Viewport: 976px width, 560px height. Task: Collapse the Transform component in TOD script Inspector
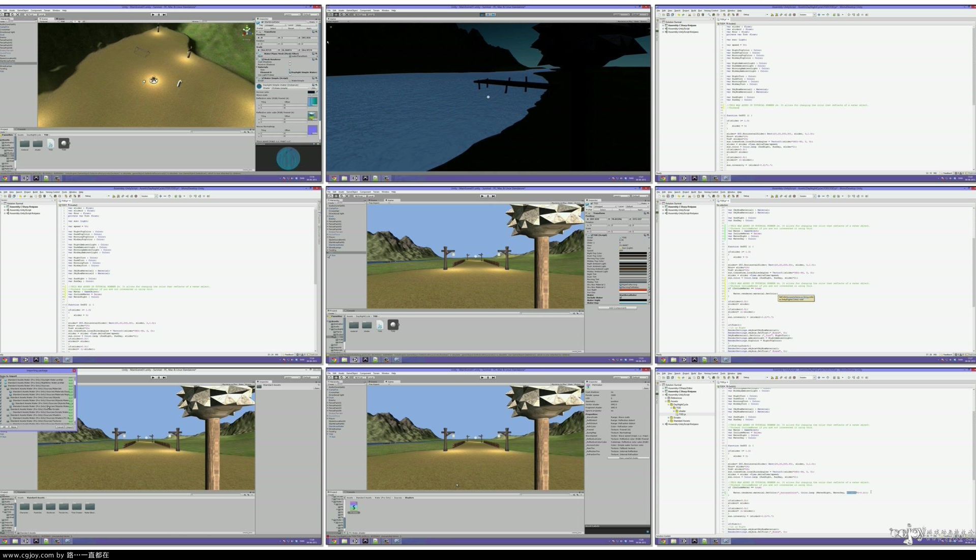pos(586,213)
